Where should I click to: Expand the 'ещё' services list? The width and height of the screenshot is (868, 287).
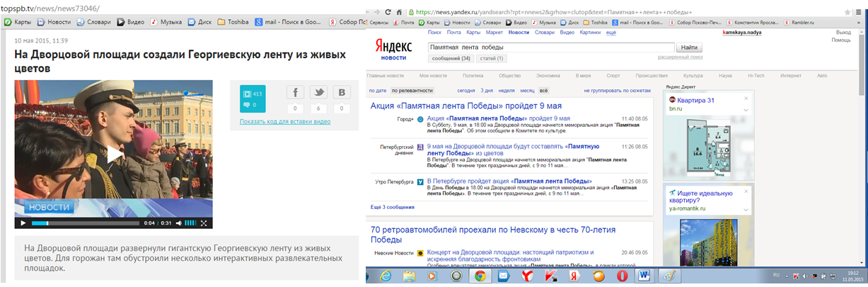click(x=611, y=32)
